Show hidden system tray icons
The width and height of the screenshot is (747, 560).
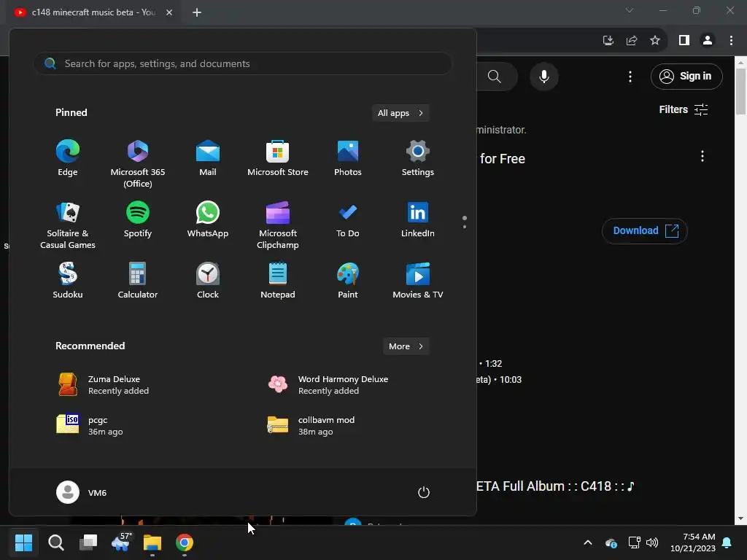[588, 542]
